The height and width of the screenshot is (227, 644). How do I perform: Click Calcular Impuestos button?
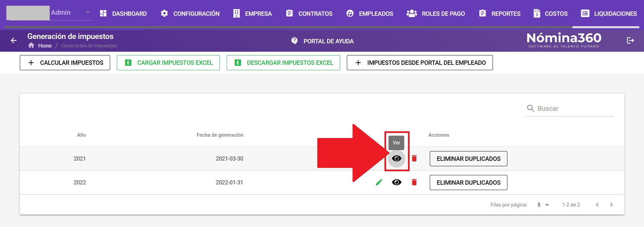coord(65,63)
